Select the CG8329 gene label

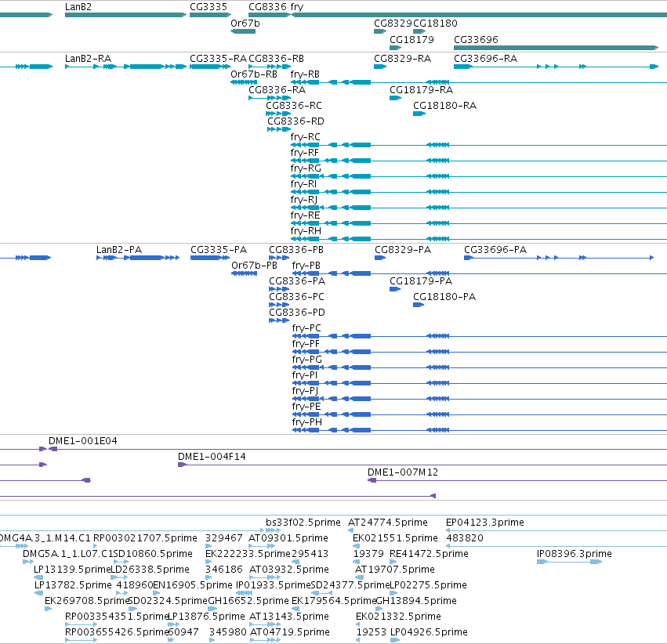click(x=393, y=23)
